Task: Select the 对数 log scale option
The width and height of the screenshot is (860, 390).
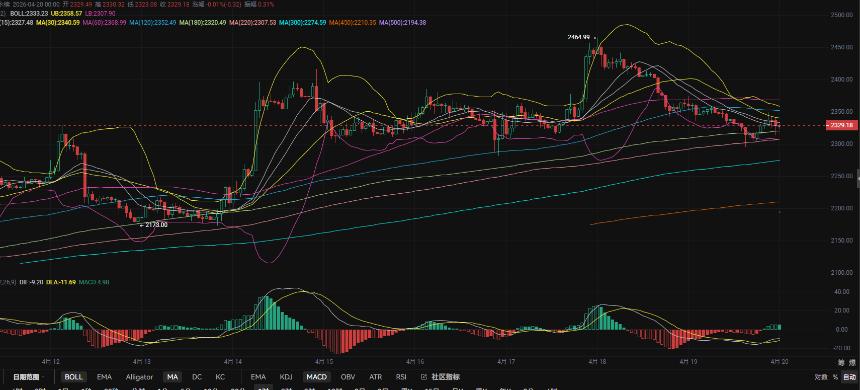Action: pos(821,377)
